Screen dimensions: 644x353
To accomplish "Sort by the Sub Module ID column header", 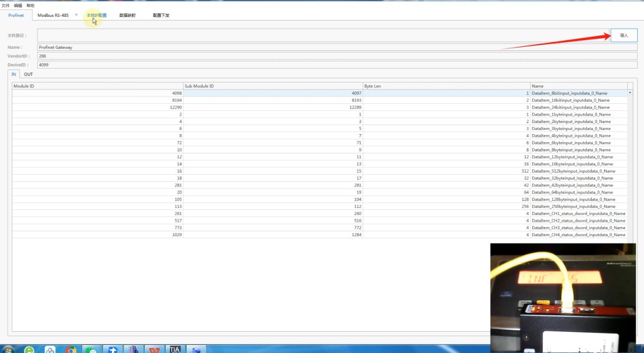I will point(273,86).
